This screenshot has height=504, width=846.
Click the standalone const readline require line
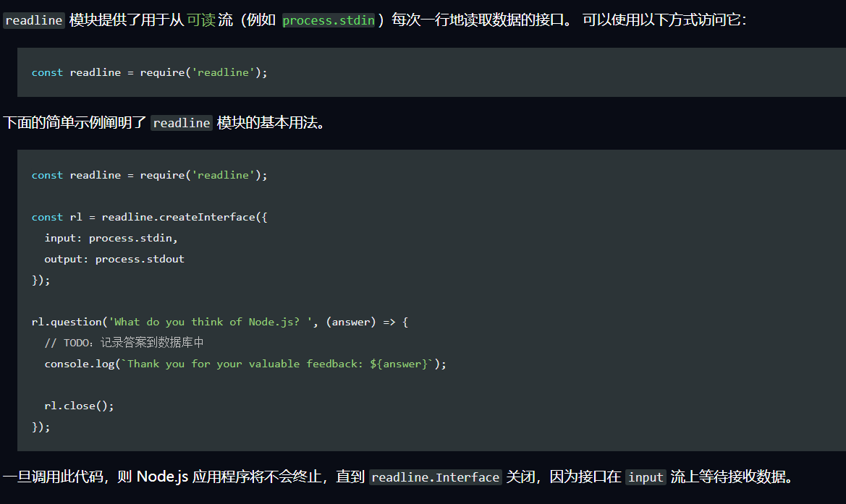pos(150,72)
